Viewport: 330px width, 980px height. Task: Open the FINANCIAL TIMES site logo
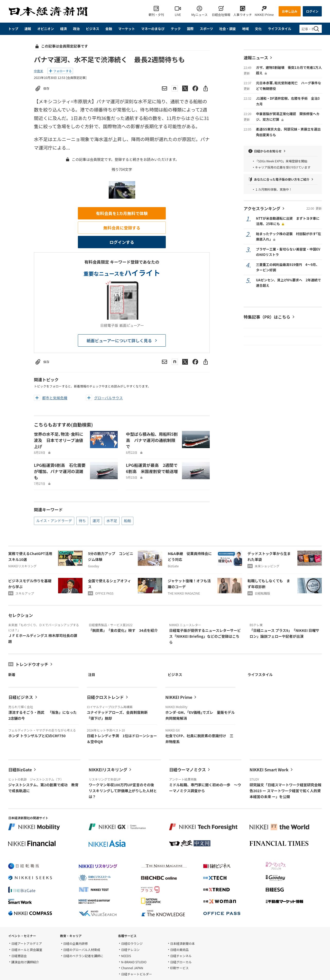[x=279, y=843]
